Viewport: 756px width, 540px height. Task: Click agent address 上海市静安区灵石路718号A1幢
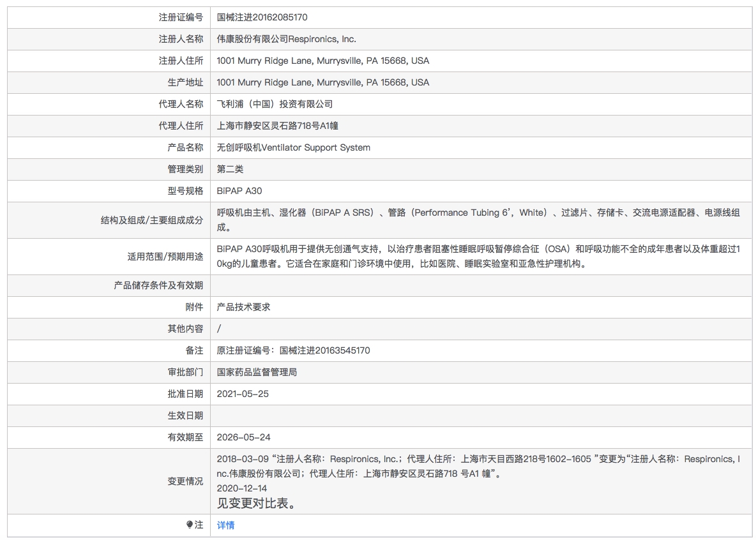click(277, 126)
